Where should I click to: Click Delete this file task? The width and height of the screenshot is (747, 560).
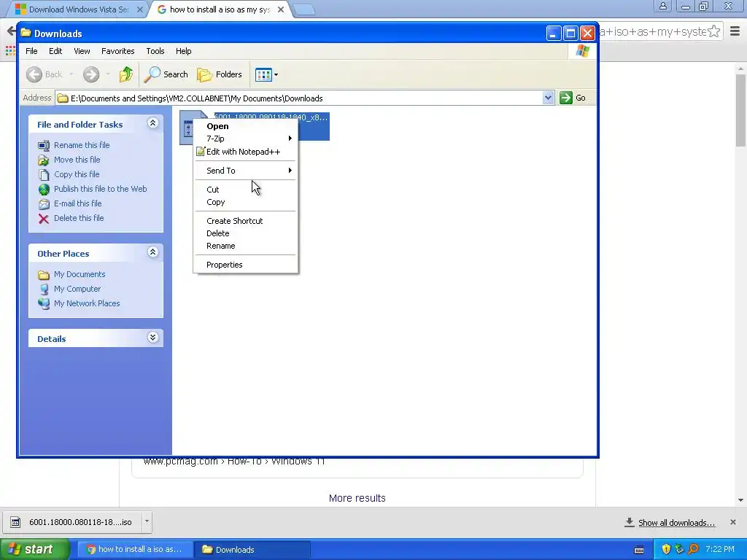click(79, 217)
